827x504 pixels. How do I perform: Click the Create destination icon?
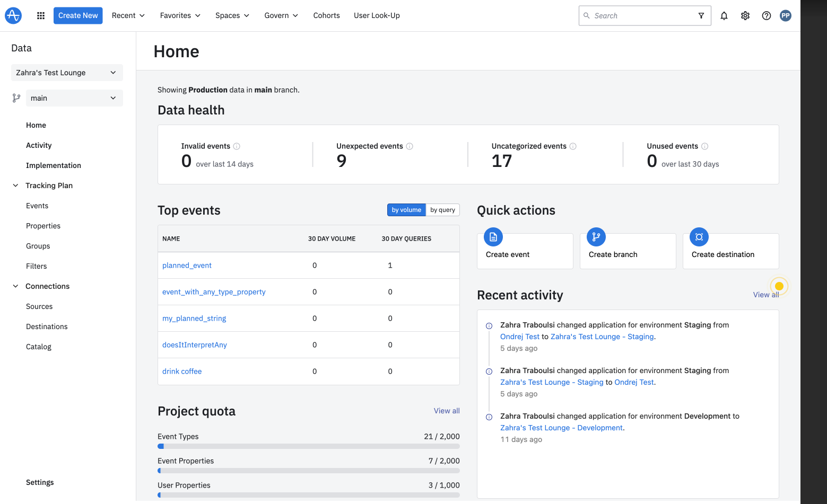[x=699, y=237]
